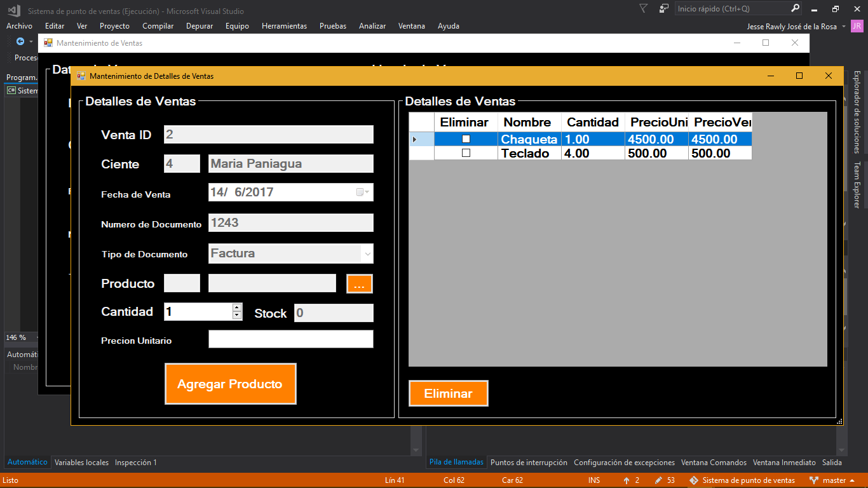Screen dimensions: 868x488
Task: Click the Teclado cell in the grid
Action: click(x=529, y=153)
